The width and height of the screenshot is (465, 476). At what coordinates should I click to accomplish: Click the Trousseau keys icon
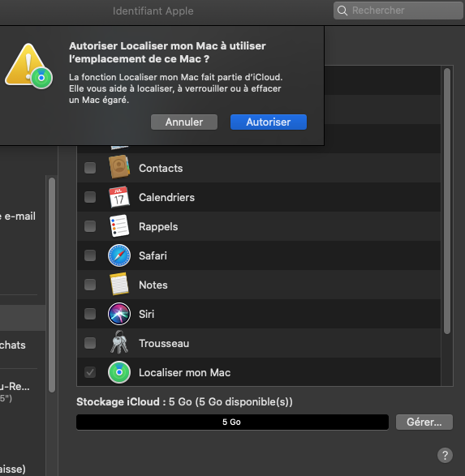click(119, 342)
